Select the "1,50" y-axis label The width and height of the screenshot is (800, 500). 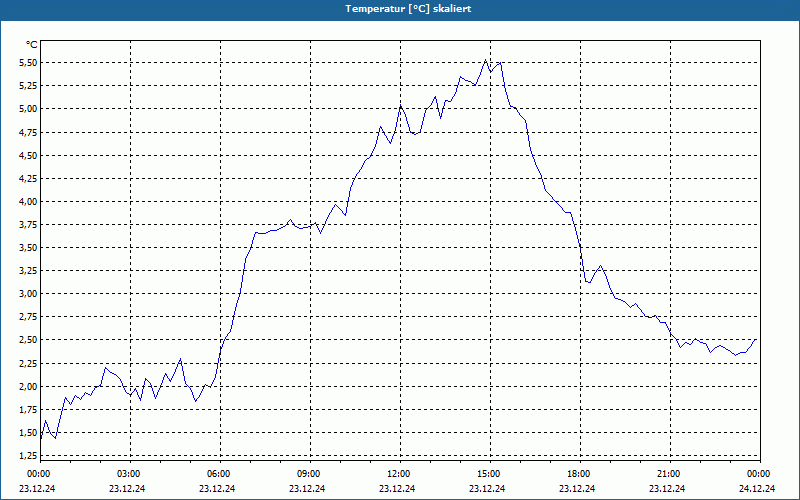click(28, 433)
